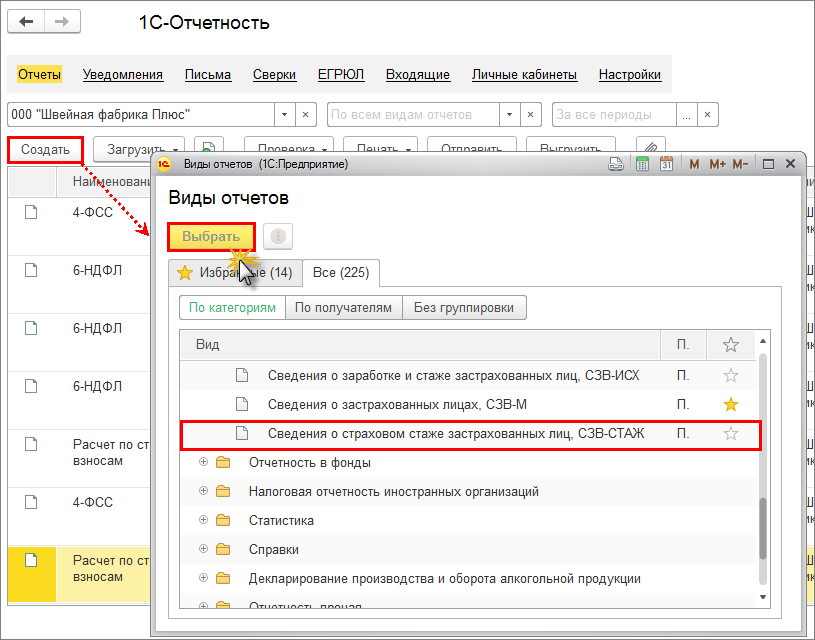Open the Загрузить dropdown button
815x640 pixels.
click(139, 150)
